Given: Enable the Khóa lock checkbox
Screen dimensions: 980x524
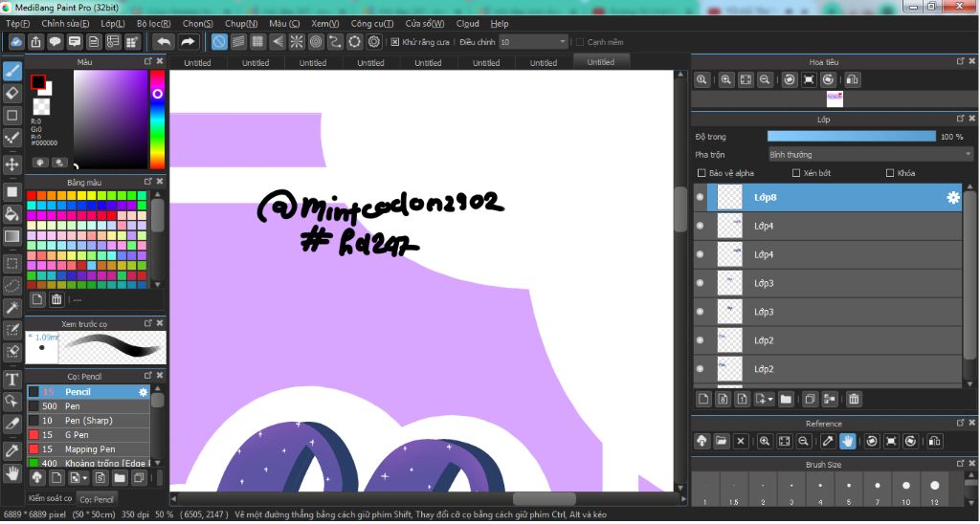Looking at the screenshot, I should click(890, 173).
